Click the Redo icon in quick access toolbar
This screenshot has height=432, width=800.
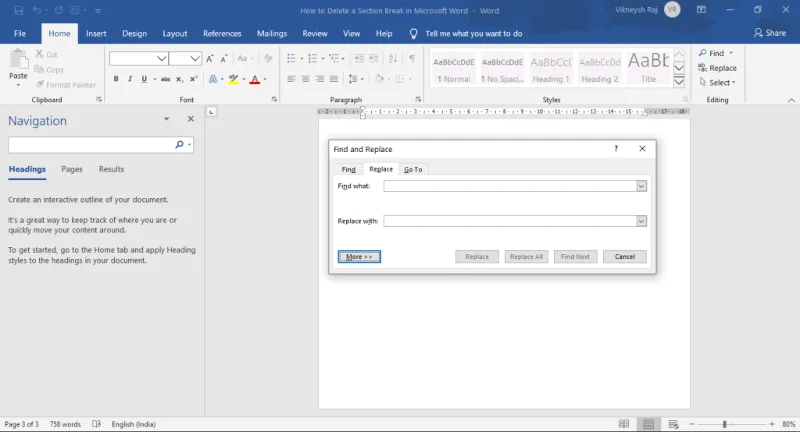(x=59, y=10)
